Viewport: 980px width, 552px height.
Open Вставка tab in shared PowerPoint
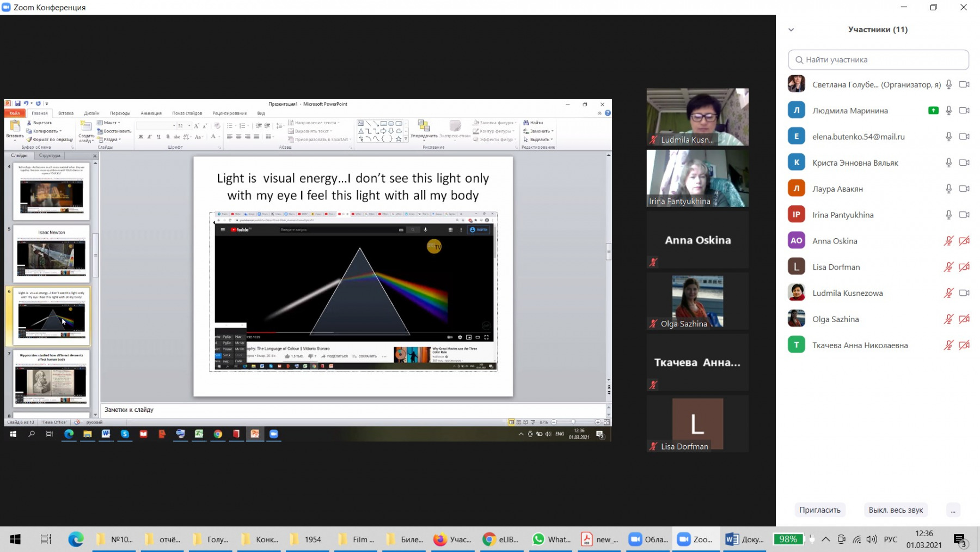66,113
